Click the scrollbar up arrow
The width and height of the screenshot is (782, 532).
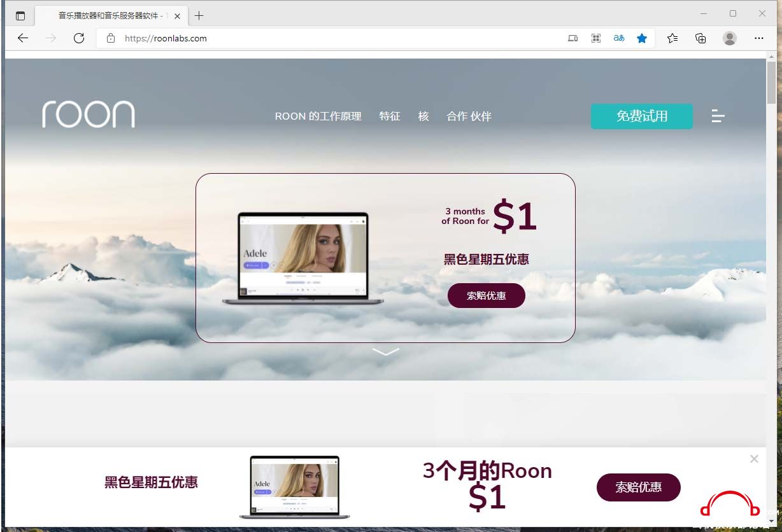772,56
